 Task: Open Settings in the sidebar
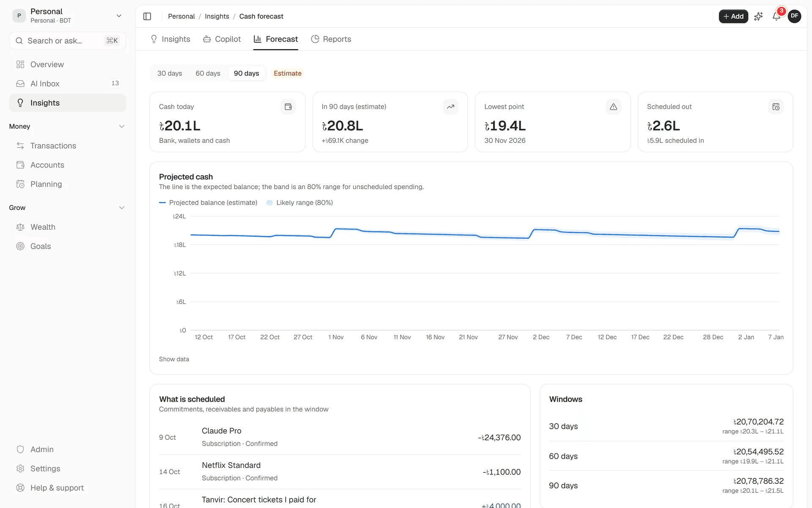click(x=68, y=469)
